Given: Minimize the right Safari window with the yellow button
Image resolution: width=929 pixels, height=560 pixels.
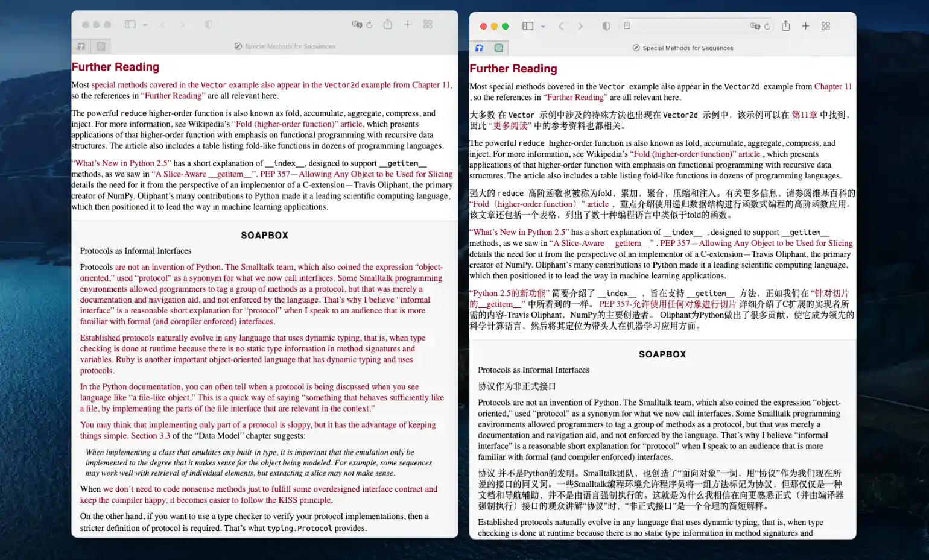Looking at the screenshot, I should point(494,26).
